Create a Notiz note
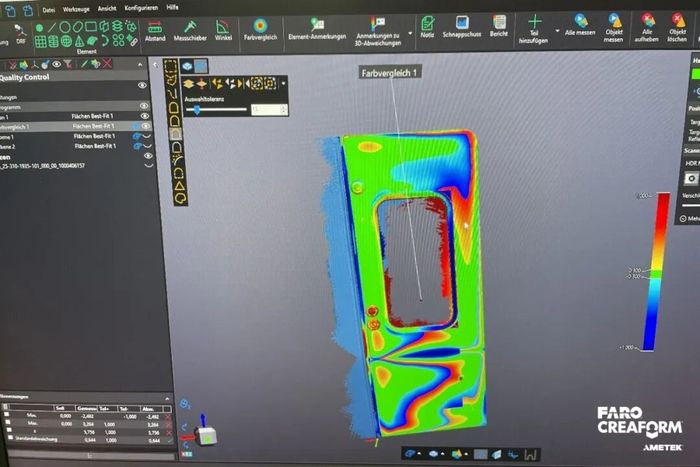700x467 pixels. click(427, 27)
